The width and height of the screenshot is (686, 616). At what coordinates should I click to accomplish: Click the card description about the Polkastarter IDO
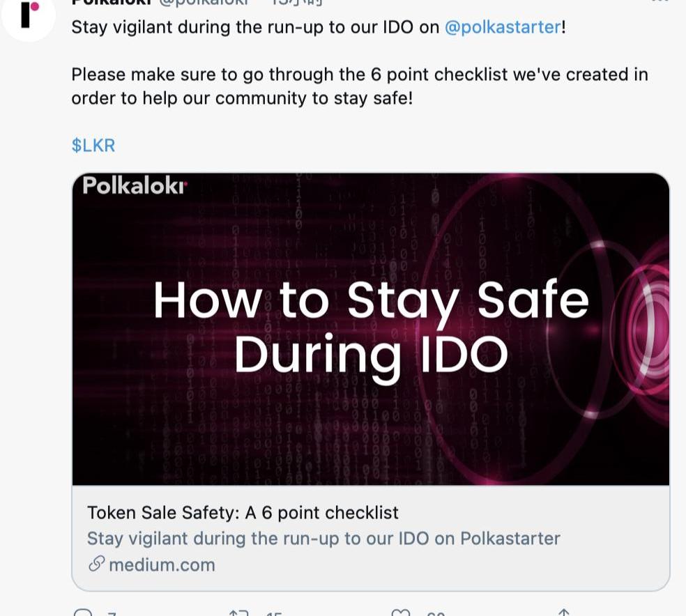pos(323,539)
